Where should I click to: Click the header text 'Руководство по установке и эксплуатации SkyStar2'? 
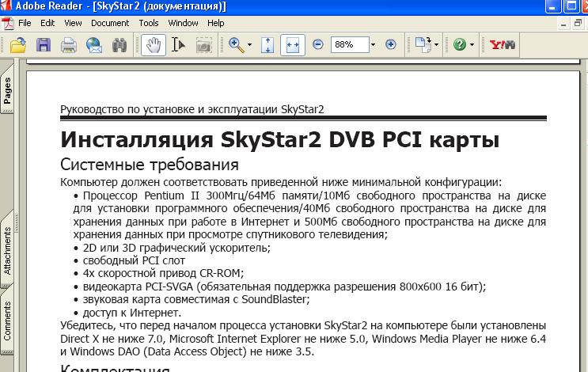pyautogui.click(x=192, y=109)
